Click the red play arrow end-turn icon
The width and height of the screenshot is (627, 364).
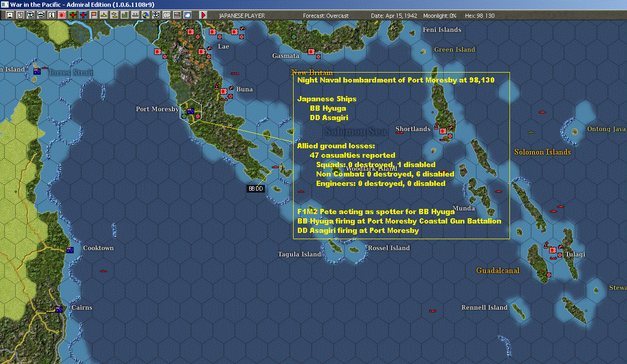tap(203, 15)
